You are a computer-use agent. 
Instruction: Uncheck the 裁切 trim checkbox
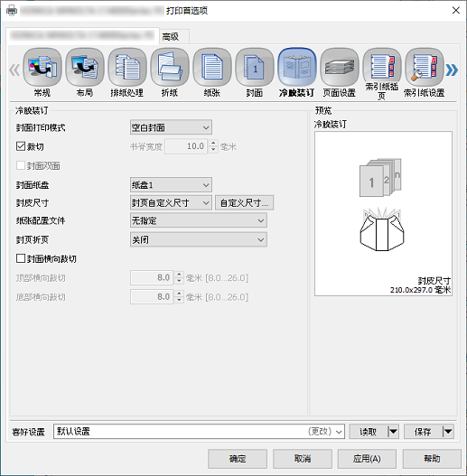(x=21, y=146)
